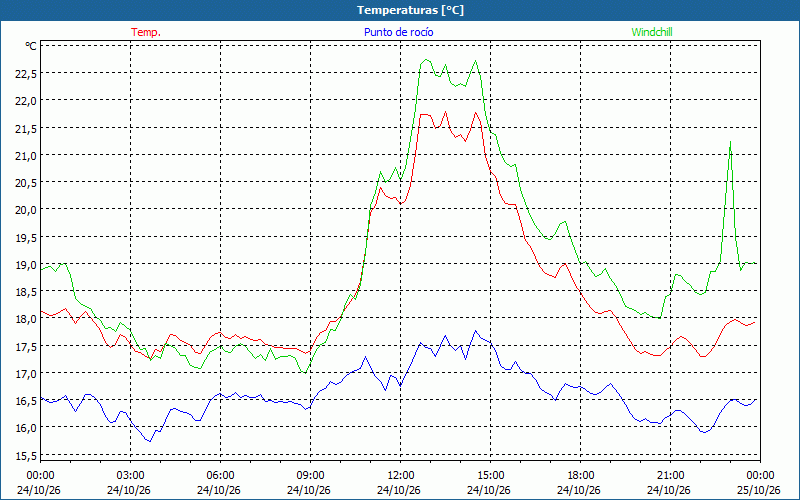This screenshot has width=800, height=500.
Task: Click the 12:00 time axis label
Action: pos(401,476)
